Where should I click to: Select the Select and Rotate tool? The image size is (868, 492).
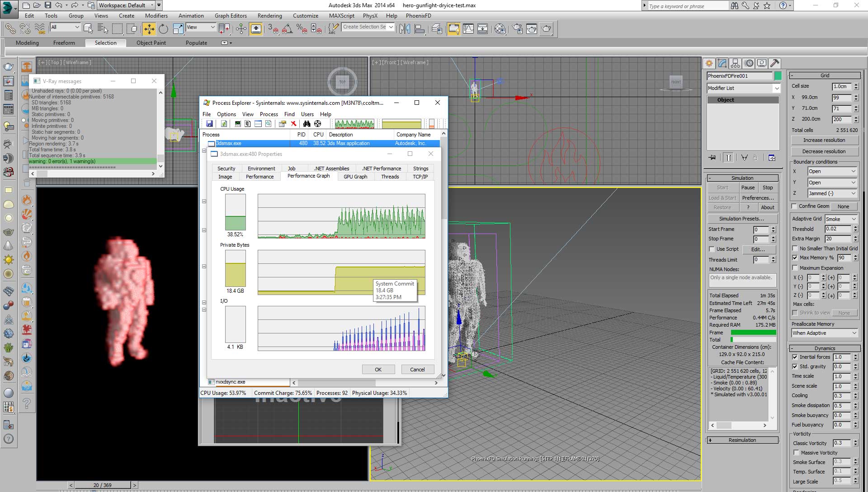coord(163,29)
